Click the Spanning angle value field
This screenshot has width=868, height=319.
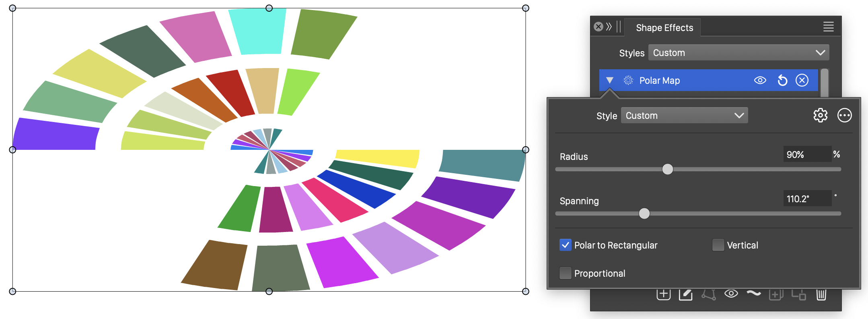806,199
